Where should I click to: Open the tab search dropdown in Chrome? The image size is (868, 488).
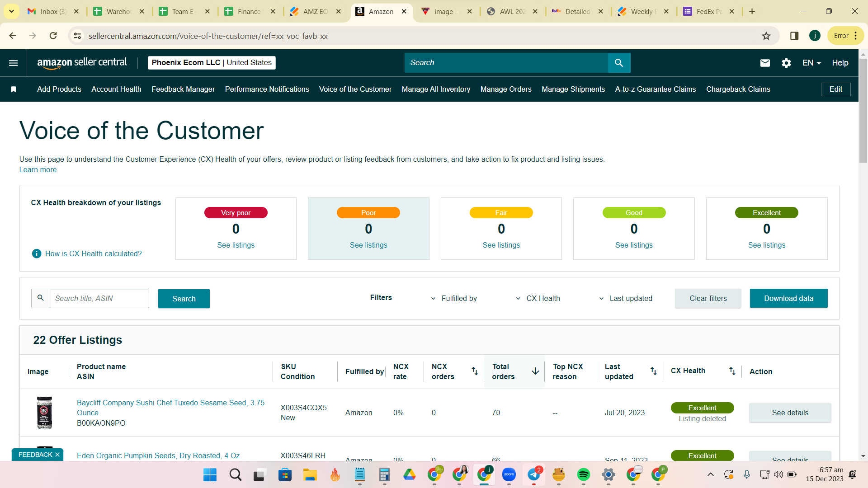(x=11, y=11)
